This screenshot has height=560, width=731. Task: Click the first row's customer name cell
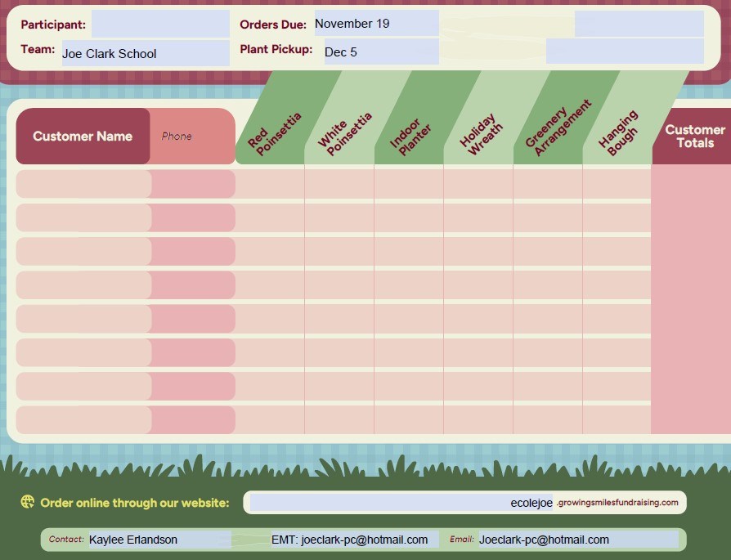pyautogui.click(x=83, y=184)
